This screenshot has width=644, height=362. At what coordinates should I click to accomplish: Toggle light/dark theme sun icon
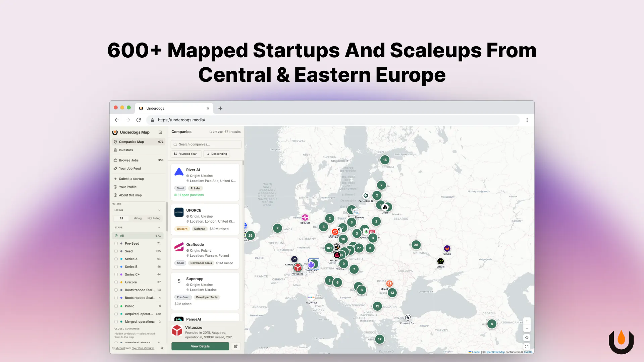[x=162, y=348]
